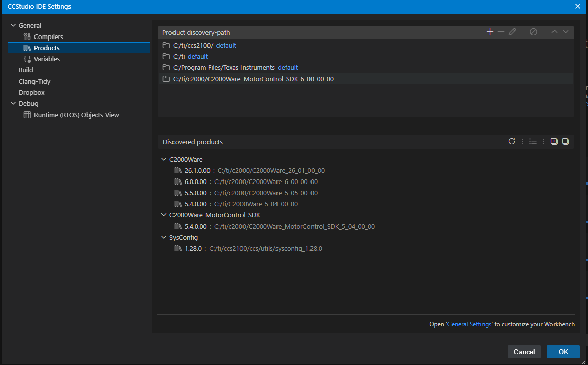Move the selected path up

point(554,32)
